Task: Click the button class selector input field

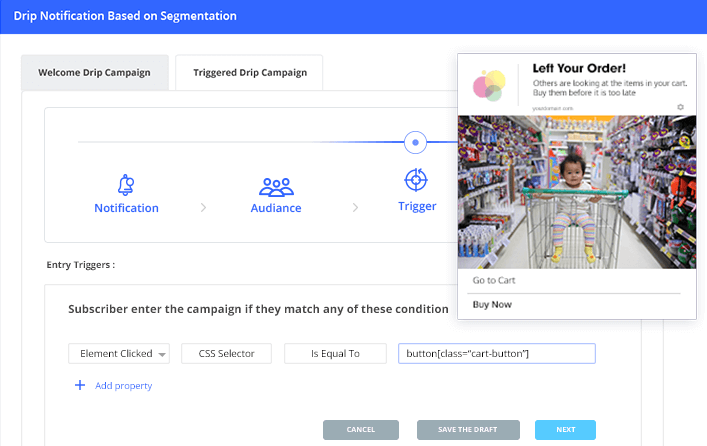Action: pyautogui.click(x=496, y=353)
